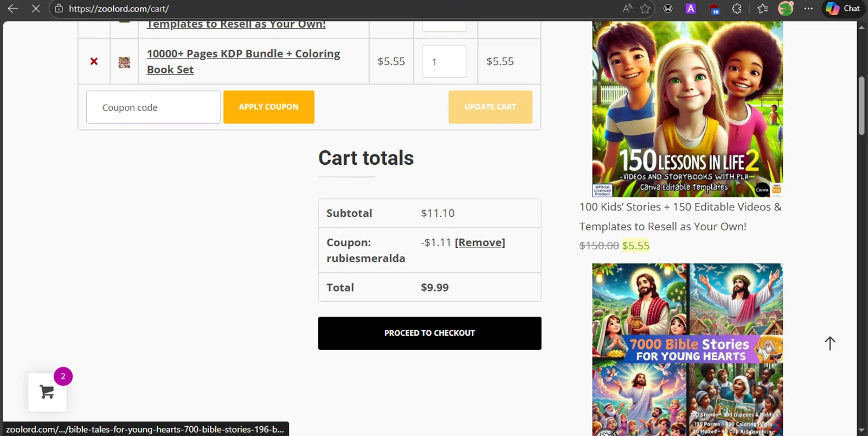Click Proceed to Checkout
The image size is (868, 436).
tap(429, 333)
